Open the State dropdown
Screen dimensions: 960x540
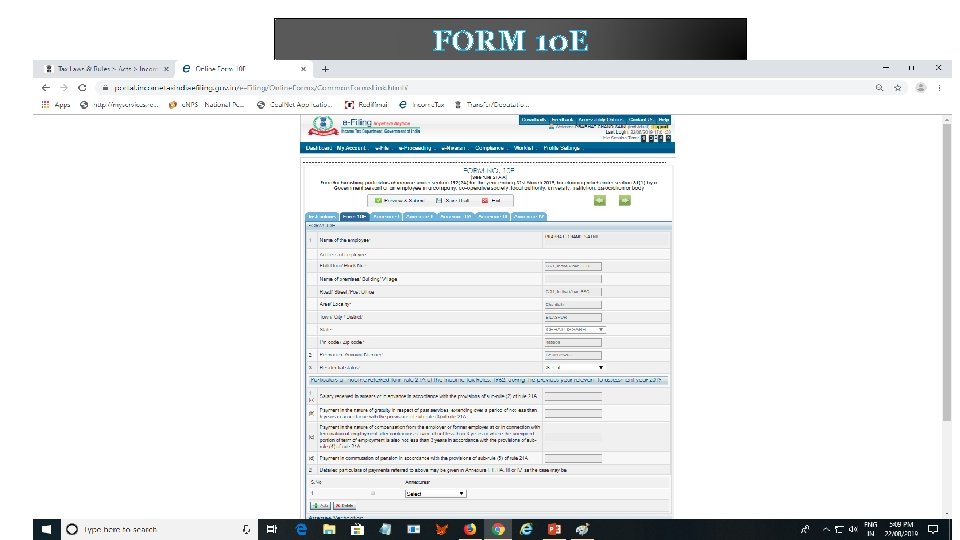[574, 329]
